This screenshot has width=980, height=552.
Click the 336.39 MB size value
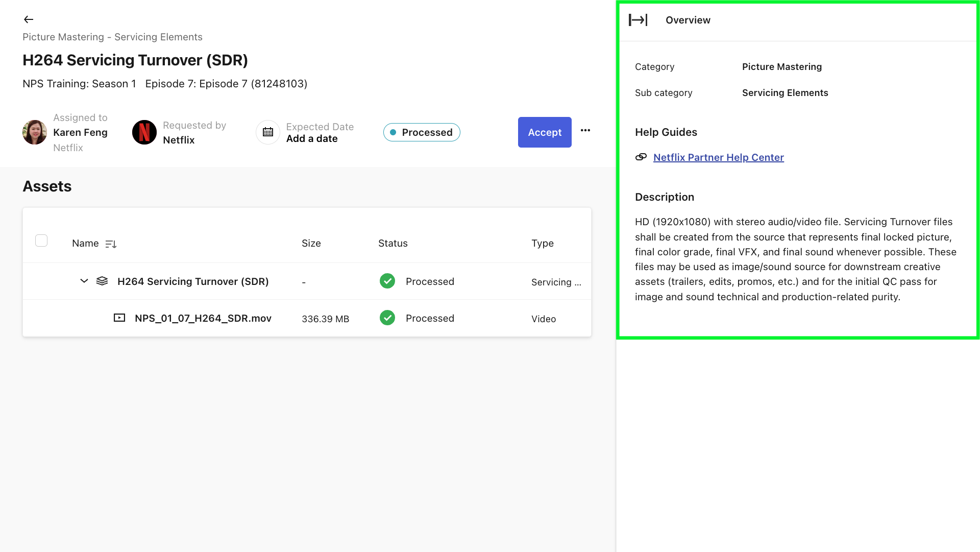(x=326, y=319)
